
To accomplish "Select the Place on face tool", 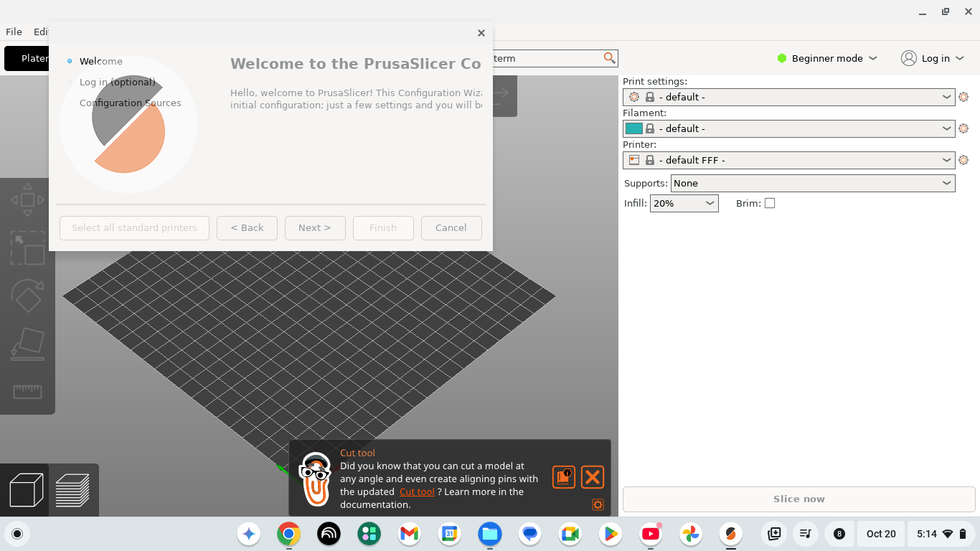I will click(27, 344).
